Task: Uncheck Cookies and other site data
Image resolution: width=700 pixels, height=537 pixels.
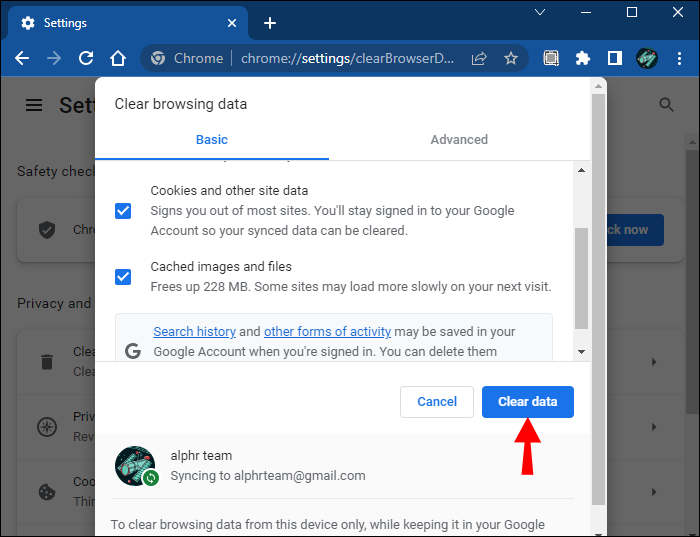Action: 123,211
